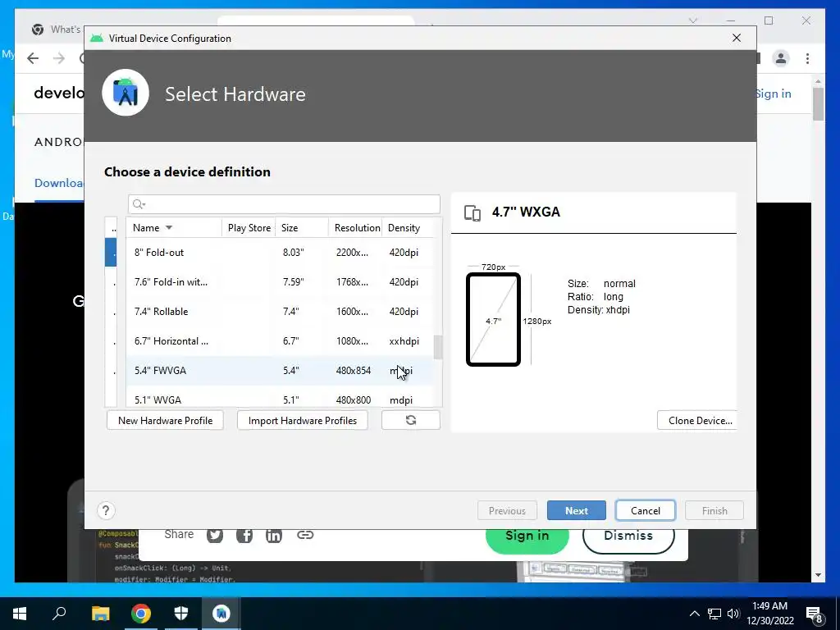
Task: Click the Chrome page vertical scrollbar
Action: pyautogui.click(x=818, y=104)
